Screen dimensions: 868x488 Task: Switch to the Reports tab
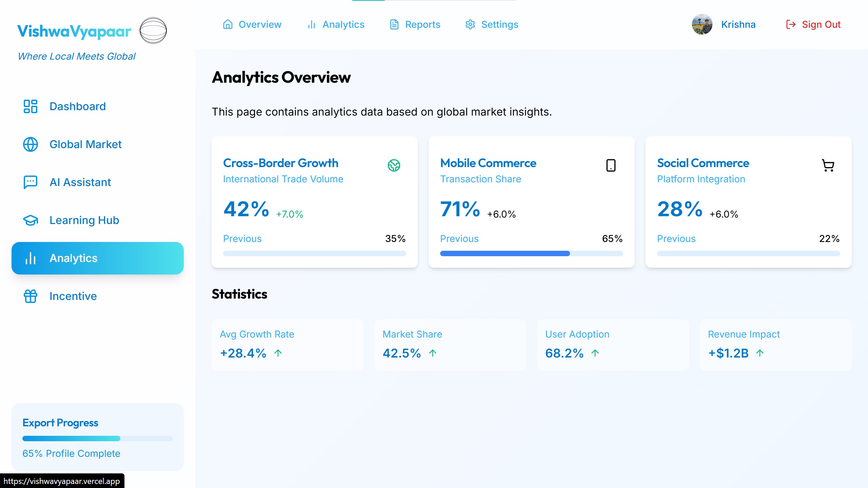[x=415, y=24]
